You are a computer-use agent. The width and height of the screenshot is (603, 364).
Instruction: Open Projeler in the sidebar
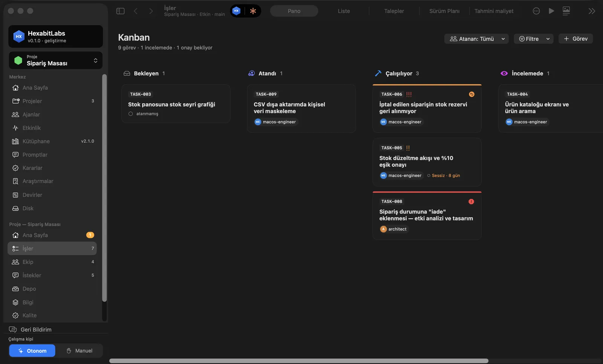pyautogui.click(x=52, y=101)
